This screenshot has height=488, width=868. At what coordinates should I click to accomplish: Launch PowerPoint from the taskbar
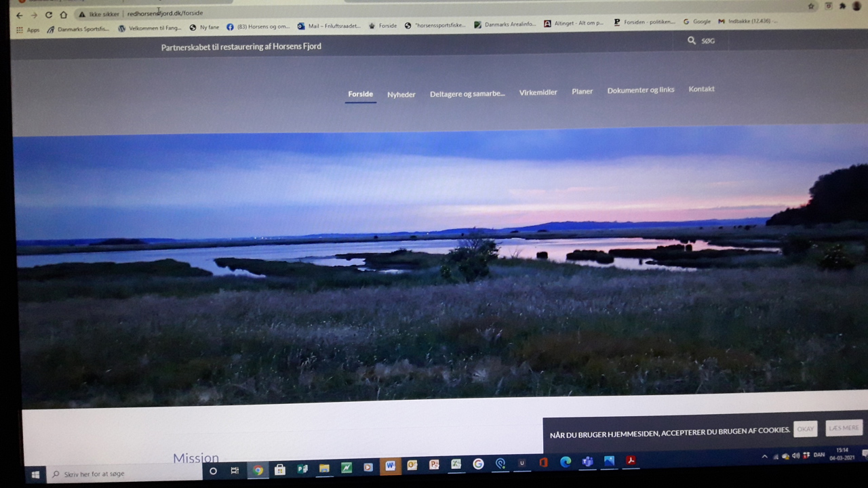[434, 465]
